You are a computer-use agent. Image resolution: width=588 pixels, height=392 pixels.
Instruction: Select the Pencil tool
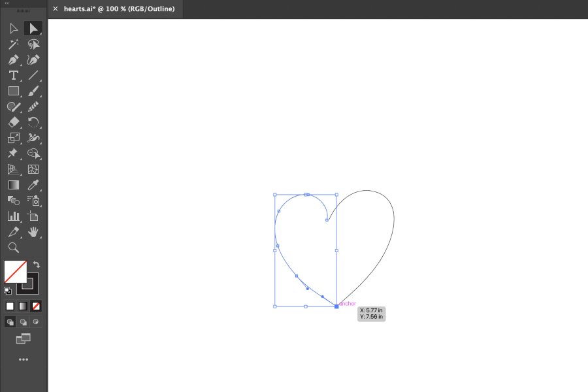33,107
